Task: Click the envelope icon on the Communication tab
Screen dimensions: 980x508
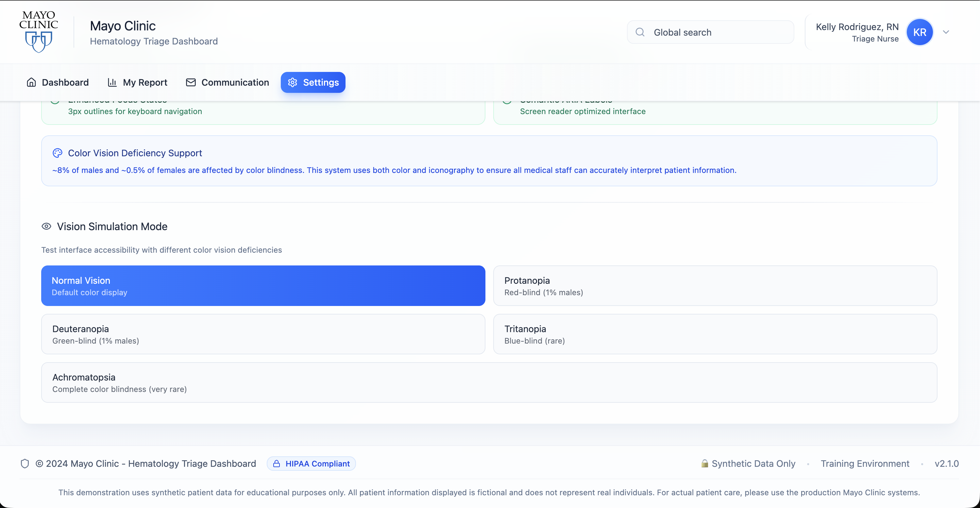Action: (191, 82)
